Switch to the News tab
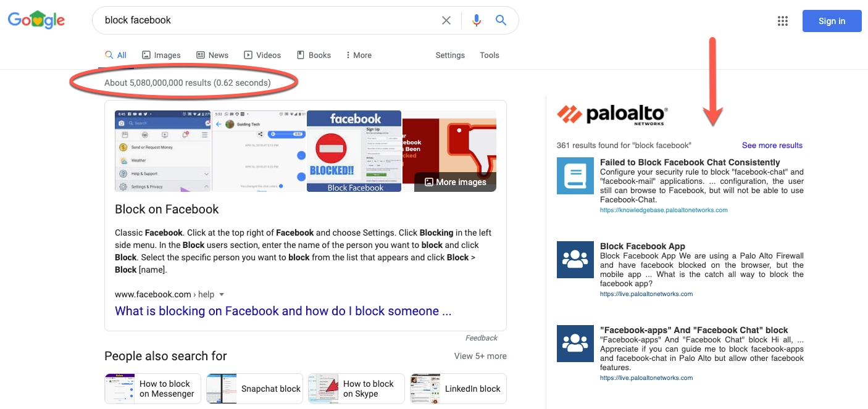The height and width of the screenshot is (409, 868). tap(212, 55)
